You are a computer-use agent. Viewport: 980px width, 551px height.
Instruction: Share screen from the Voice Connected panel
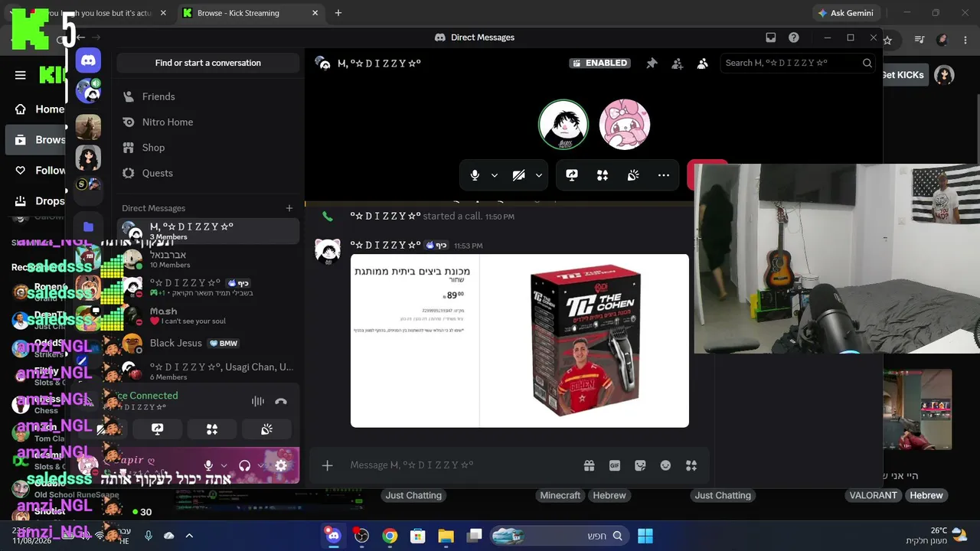pos(158,429)
